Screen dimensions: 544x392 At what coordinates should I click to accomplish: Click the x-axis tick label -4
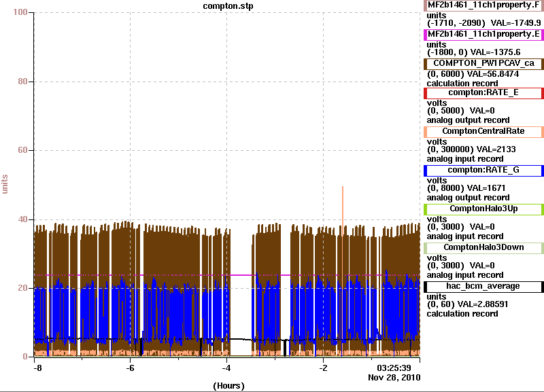click(x=226, y=368)
